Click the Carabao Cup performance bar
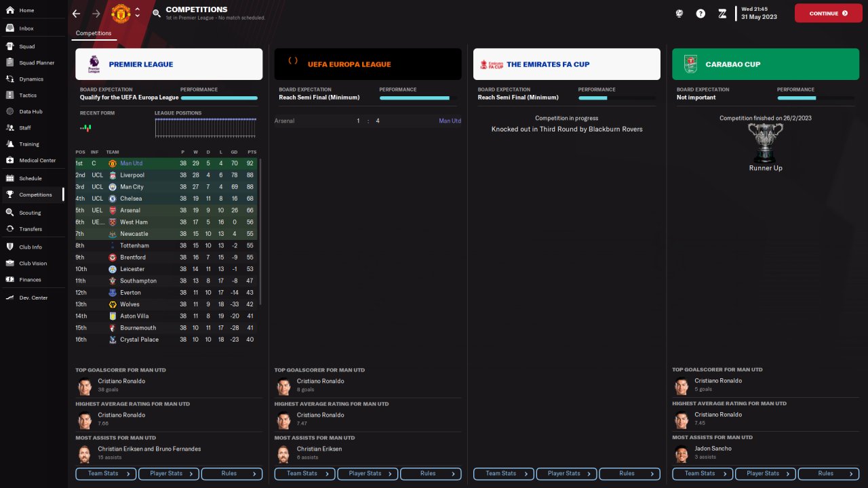868x488 pixels. [816, 98]
